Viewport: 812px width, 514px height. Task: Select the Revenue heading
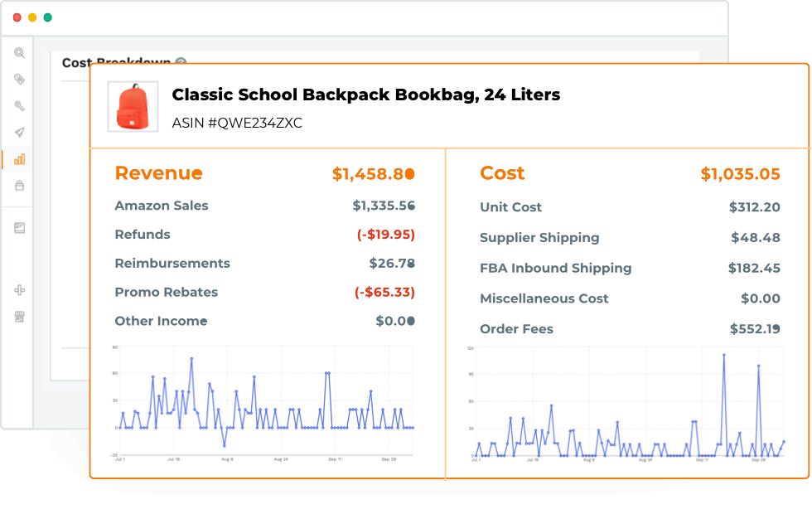(158, 173)
